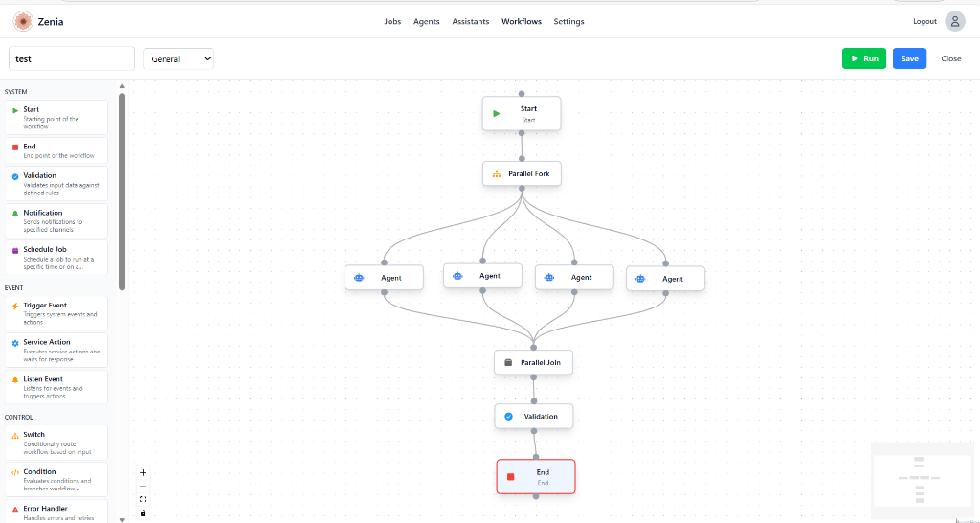This screenshot has width=980, height=523.
Task: Select the Notification bell block in sidebar
Action: pos(56,220)
